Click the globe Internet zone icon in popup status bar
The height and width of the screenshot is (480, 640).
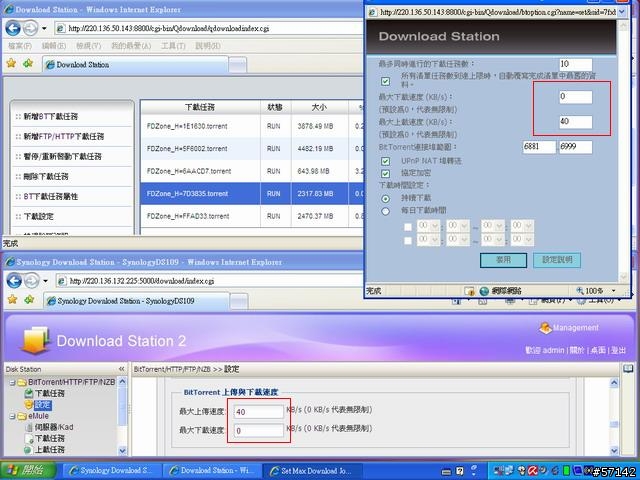click(x=484, y=291)
